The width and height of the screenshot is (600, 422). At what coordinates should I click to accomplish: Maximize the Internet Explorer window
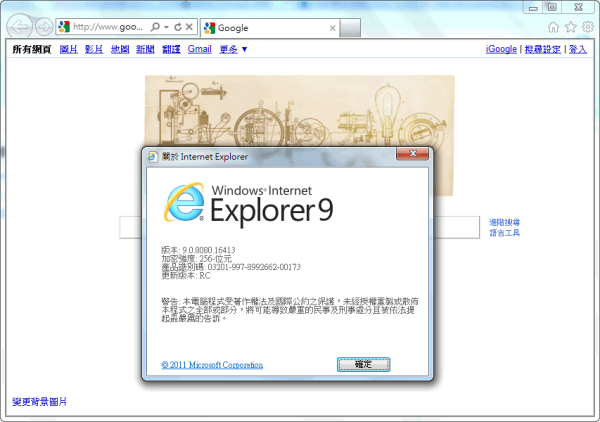pos(552,7)
